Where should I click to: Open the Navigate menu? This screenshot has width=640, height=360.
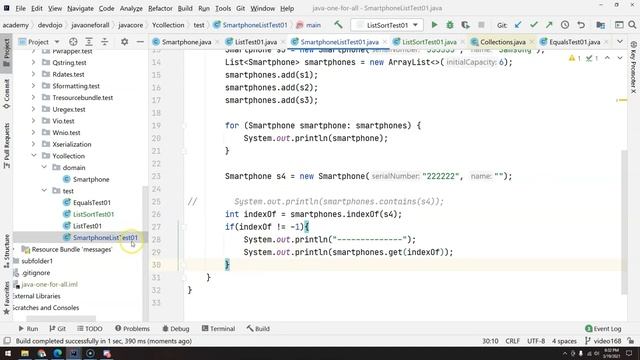80,8
